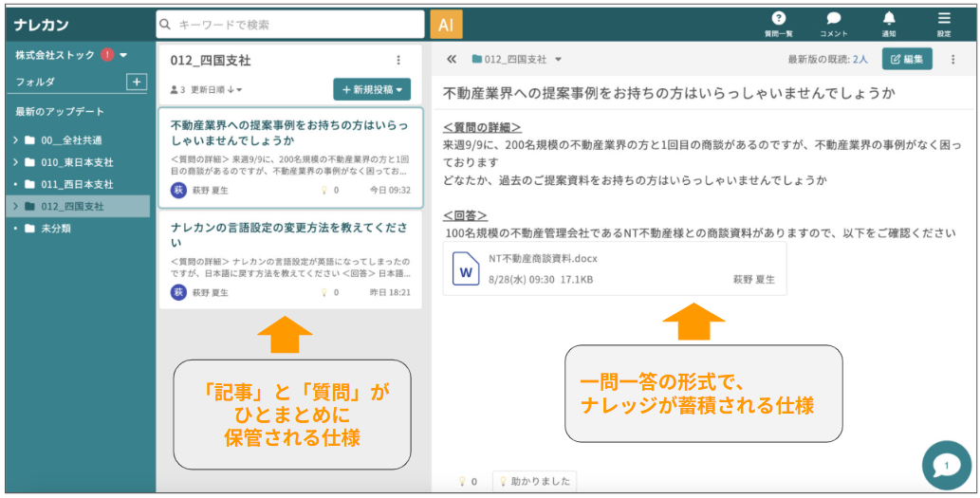Click the フォルダ section label
This screenshot has height=498, width=980.
(x=35, y=82)
